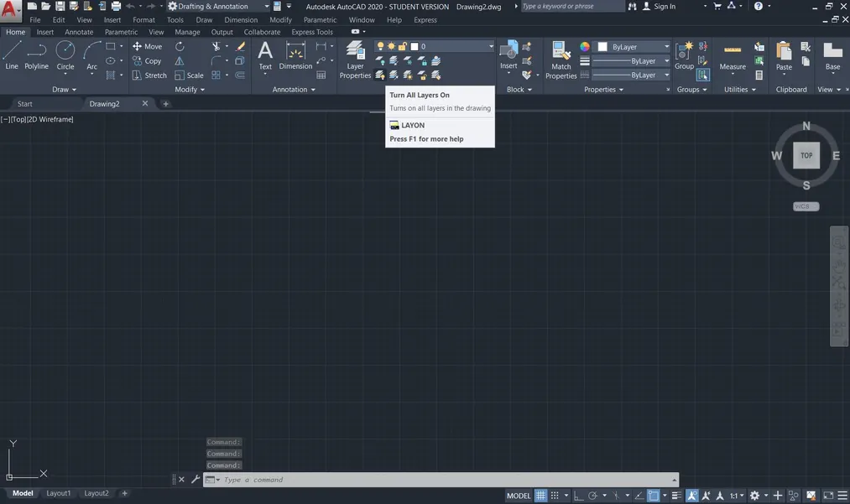
Task: Toggle grid display in the status bar
Action: [540, 495]
